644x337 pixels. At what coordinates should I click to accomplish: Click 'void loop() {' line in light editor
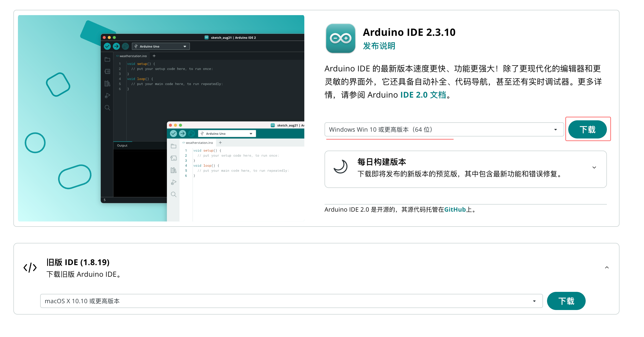(206, 166)
